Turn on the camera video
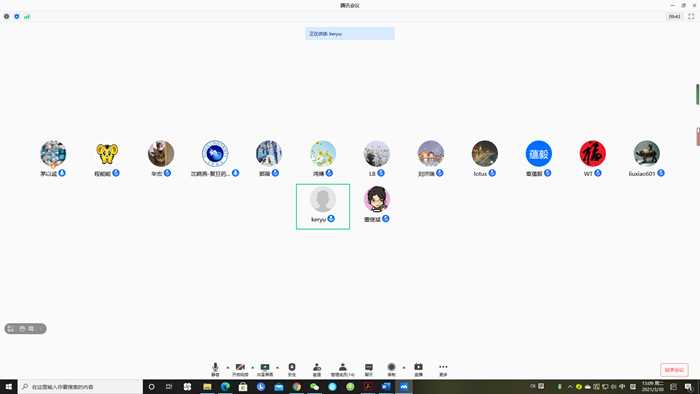 (x=240, y=369)
